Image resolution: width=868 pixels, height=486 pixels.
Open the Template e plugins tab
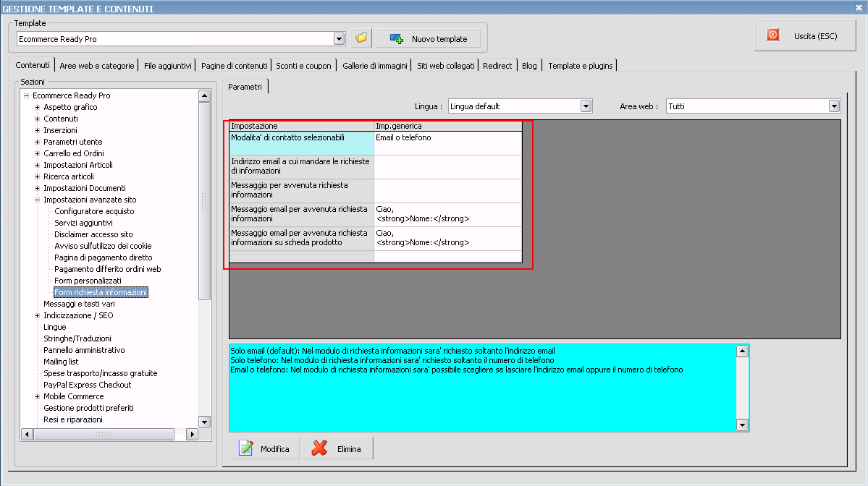[580, 66]
